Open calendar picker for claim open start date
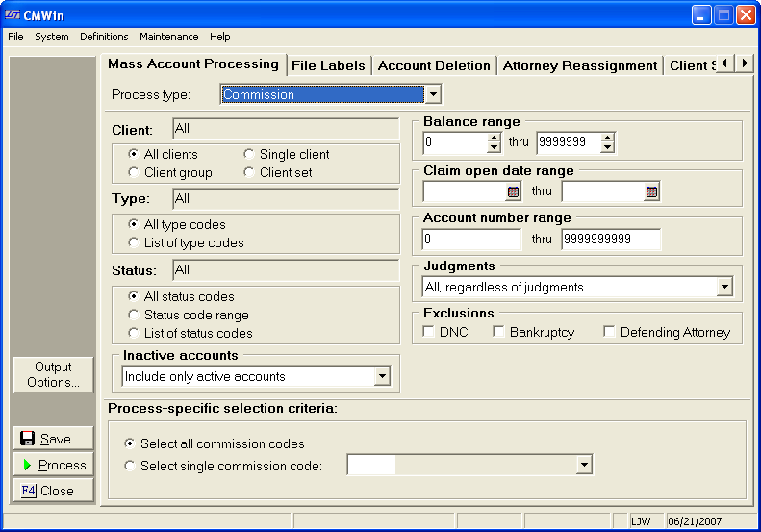 (513, 191)
